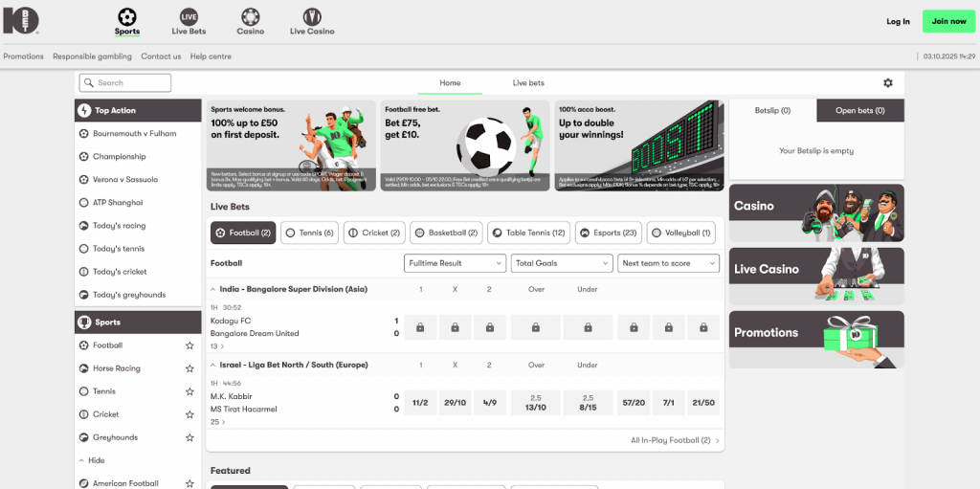This screenshot has height=489, width=980.
Task: Favourite Cricket with its star icon
Action: [189, 414]
